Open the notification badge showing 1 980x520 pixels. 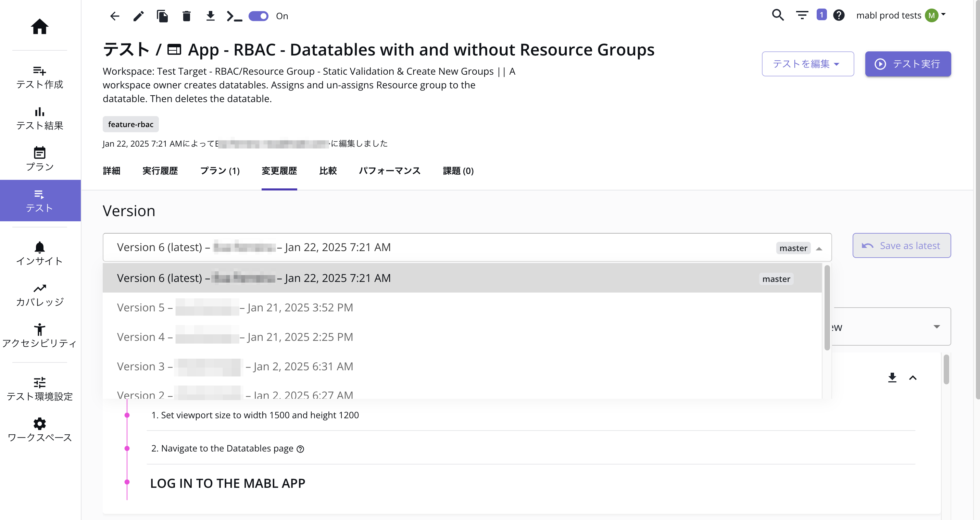822,15
